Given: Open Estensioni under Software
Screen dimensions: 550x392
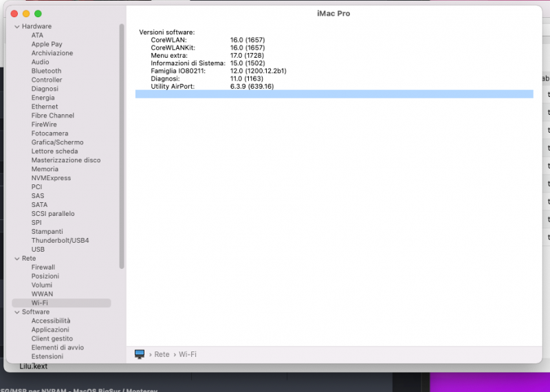Looking at the screenshot, I should [47, 356].
